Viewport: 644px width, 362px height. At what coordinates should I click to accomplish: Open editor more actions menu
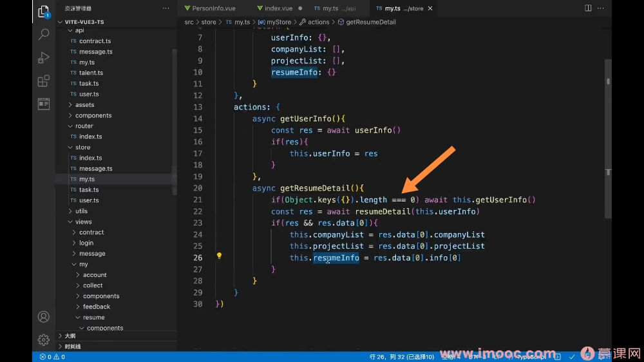600,8
